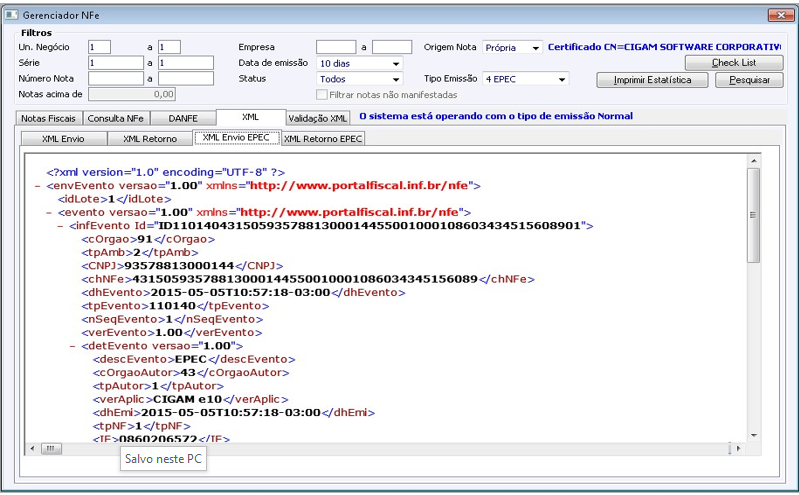
Task: Click the Check List button
Action: 734,63
